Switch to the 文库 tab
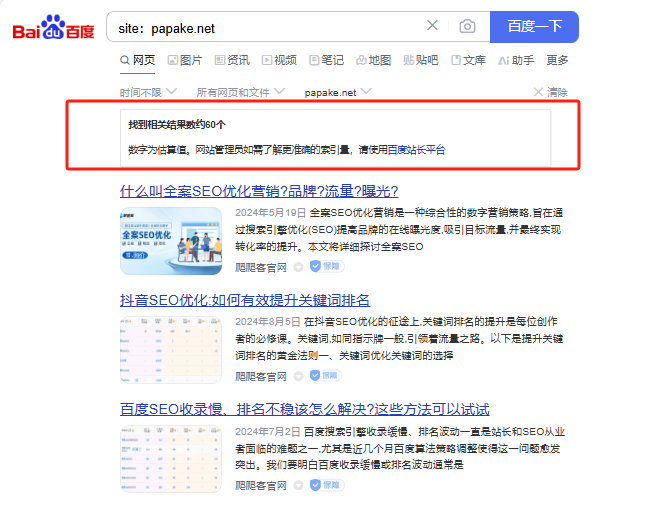 [x=468, y=60]
